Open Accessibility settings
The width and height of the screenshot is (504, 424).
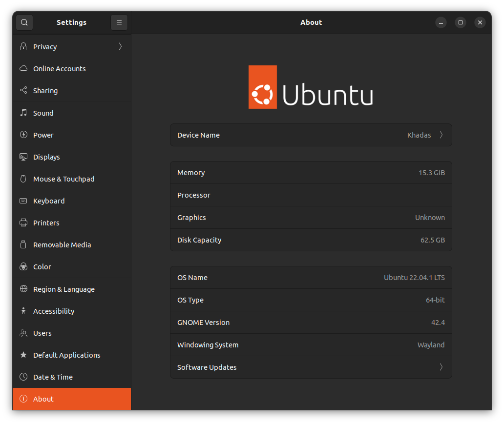coord(72,311)
